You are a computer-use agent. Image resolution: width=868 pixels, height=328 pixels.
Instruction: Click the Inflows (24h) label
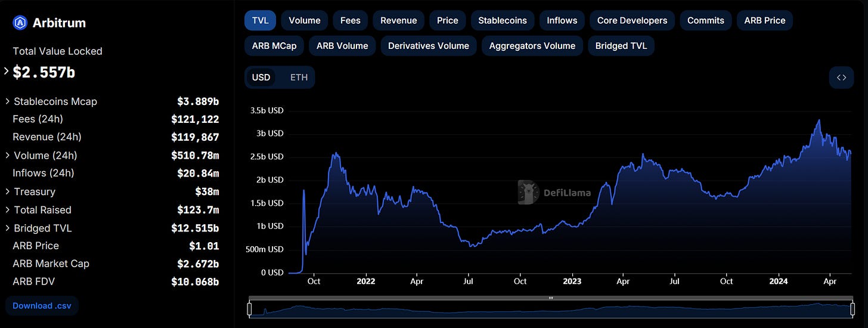click(x=44, y=173)
